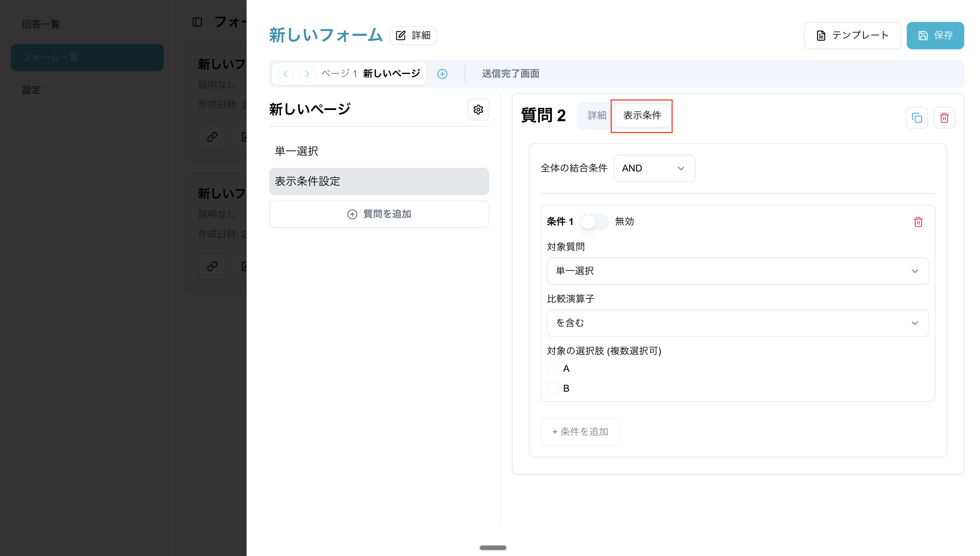Click the duplicate question copy icon

[x=917, y=118]
